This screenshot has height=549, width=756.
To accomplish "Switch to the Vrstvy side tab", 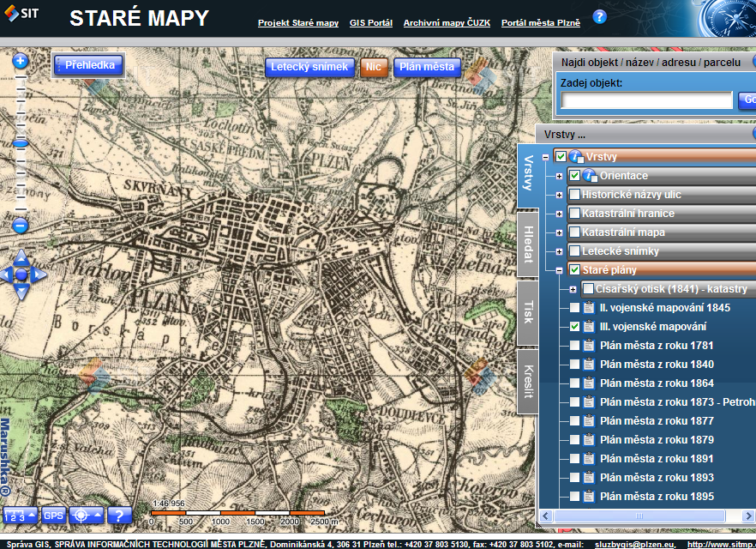I will point(528,176).
